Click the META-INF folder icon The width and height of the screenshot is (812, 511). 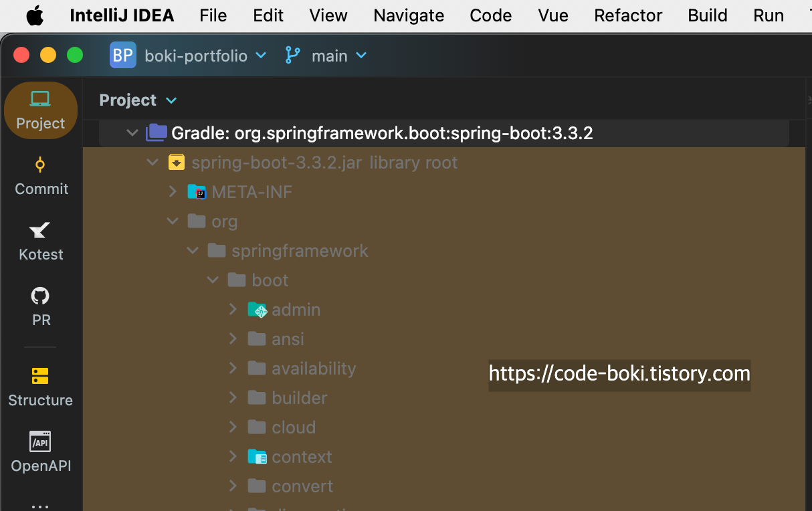click(197, 192)
